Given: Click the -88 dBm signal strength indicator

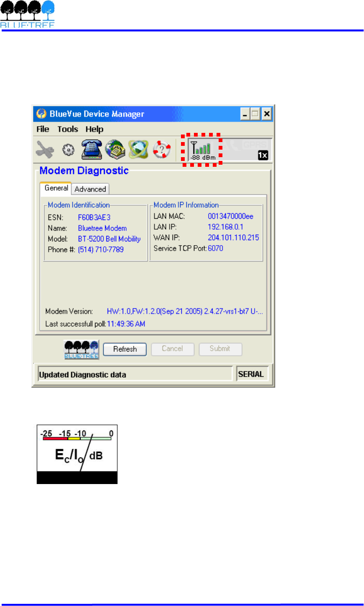Looking at the screenshot, I should 203,150.
